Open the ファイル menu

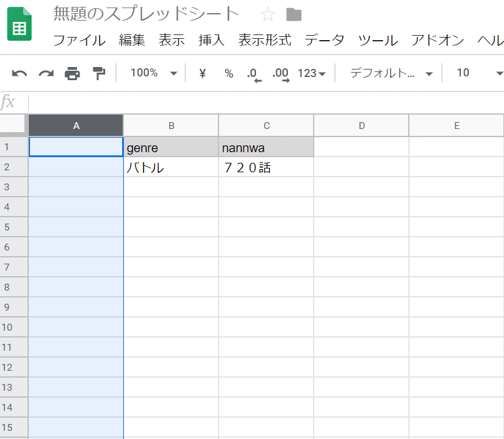click(x=79, y=40)
